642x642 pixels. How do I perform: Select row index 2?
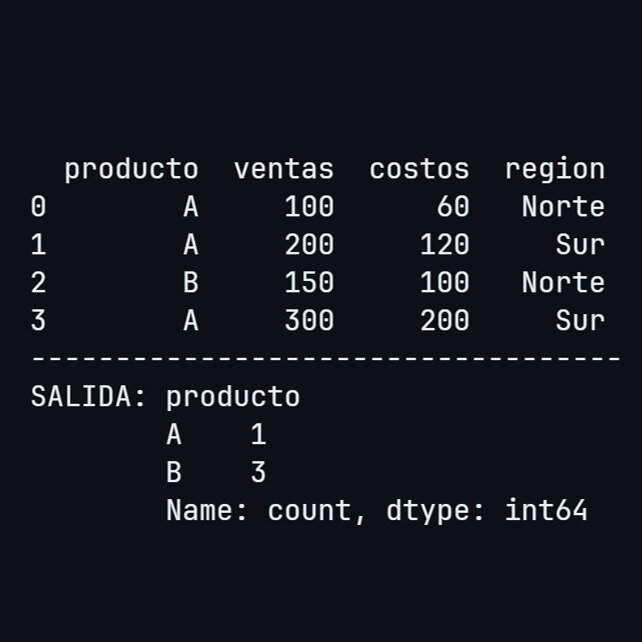pos(38,283)
